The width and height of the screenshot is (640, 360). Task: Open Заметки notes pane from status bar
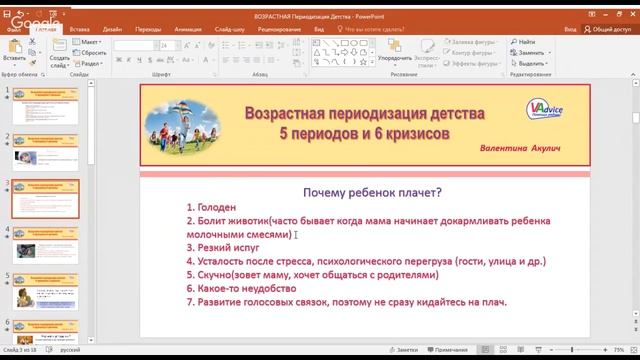(x=404, y=350)
